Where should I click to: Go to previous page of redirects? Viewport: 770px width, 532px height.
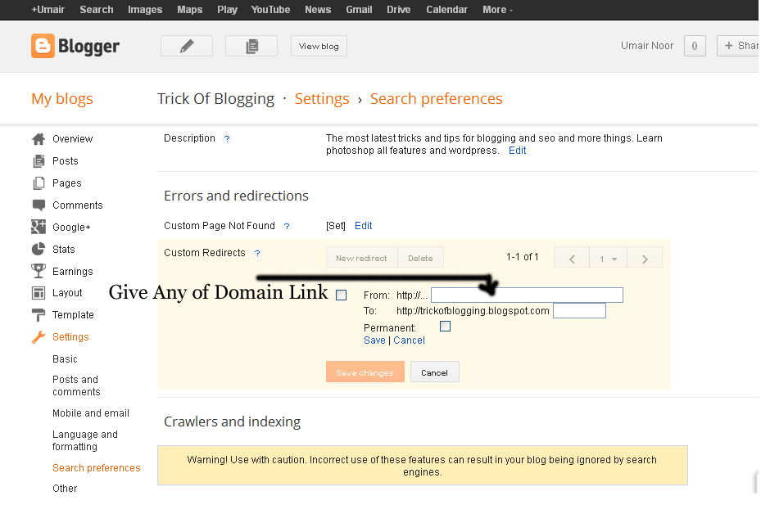tap(572, 258)
